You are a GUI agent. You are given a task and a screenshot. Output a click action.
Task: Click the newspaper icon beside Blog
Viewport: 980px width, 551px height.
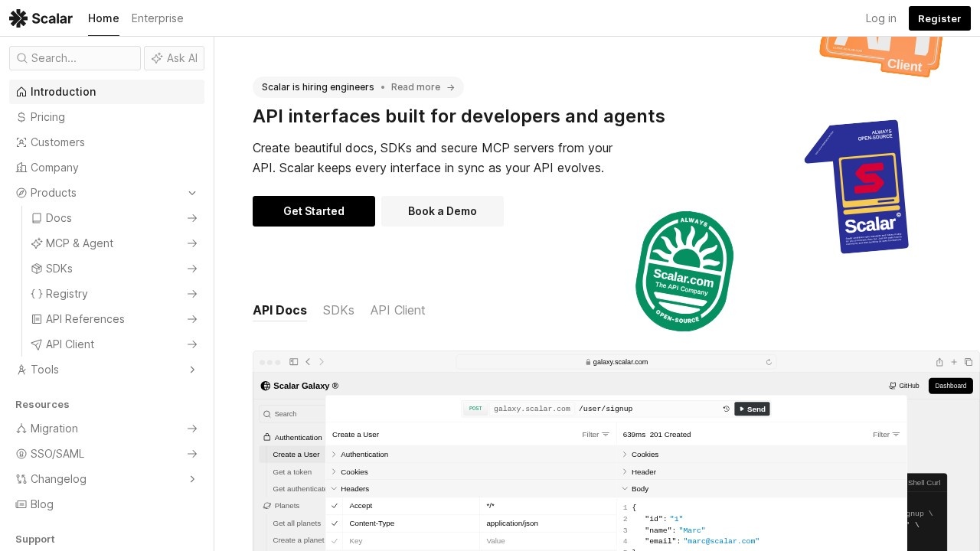click(x=21, y=504)
